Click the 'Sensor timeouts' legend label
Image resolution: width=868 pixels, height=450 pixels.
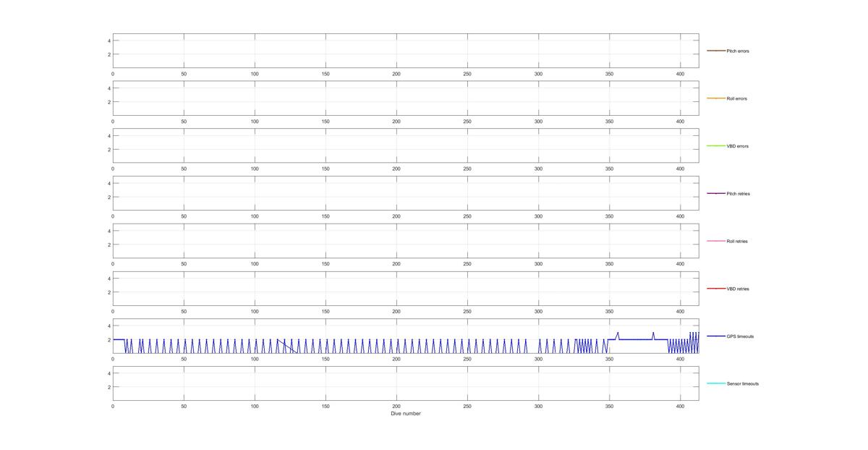[743, 384]
